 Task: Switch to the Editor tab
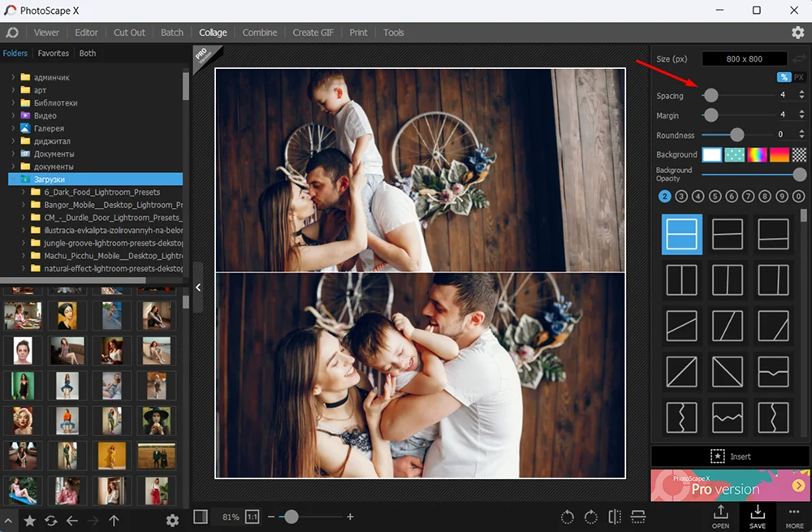point(86,32)
